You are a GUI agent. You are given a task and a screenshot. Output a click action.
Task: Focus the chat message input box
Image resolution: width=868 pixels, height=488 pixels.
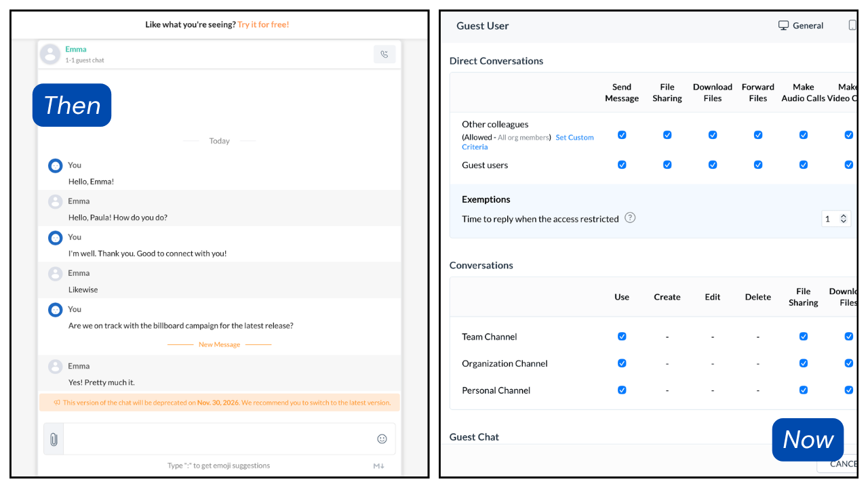click(220, 439)
